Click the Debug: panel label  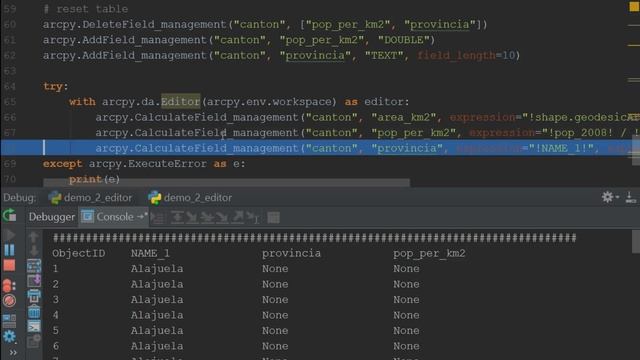19,198
